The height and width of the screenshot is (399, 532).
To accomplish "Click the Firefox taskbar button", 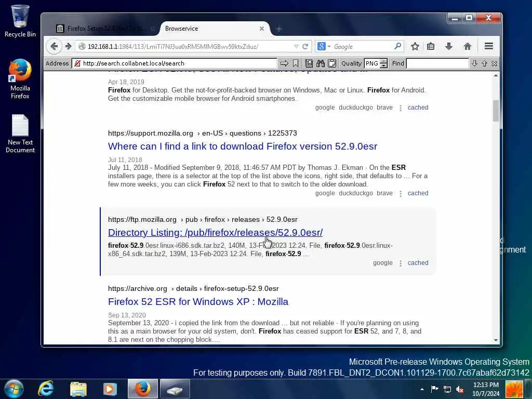I will click(x=142, y=389).
